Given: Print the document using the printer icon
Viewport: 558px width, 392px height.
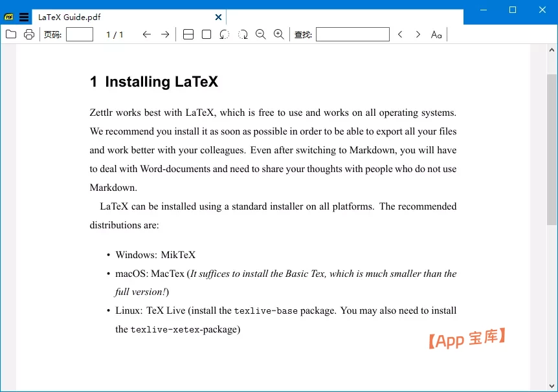Looking at the screenshot, I should pyautogui.click(x=29, y=34).
